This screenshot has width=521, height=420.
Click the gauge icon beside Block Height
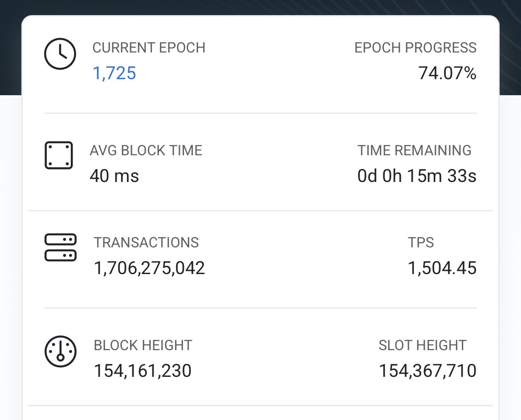click(61, 351)
